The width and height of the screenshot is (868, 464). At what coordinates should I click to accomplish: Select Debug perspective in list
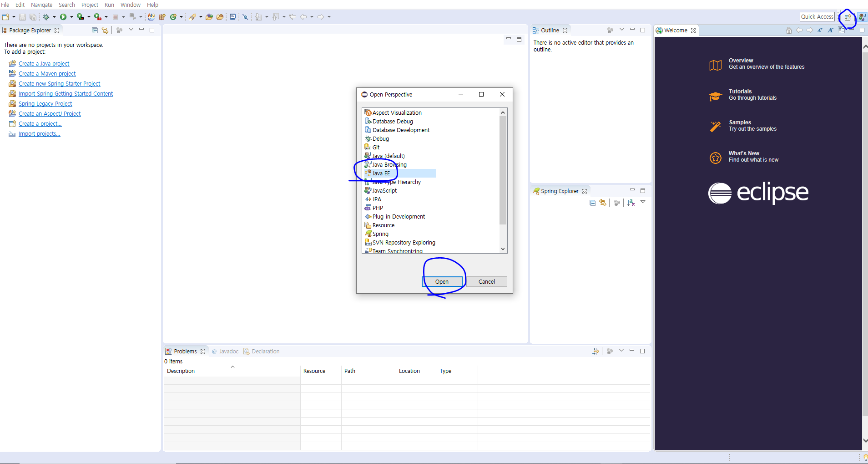coord(380,139)
